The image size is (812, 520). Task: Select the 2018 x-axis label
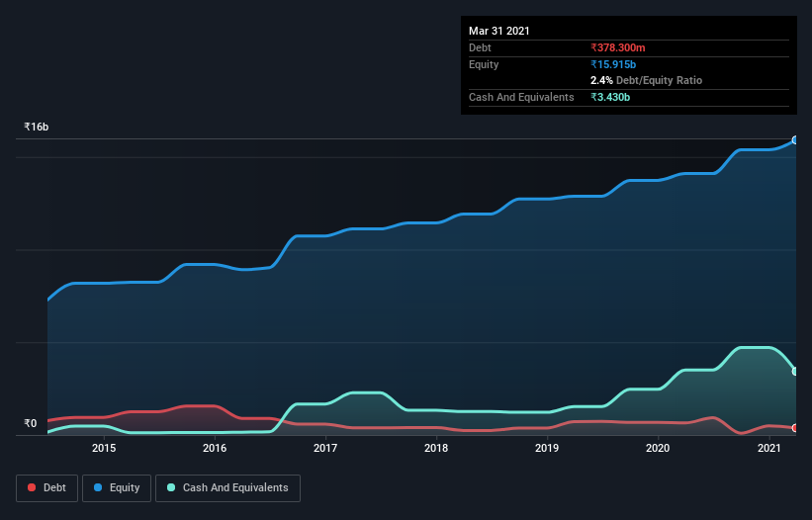(436, 448)
